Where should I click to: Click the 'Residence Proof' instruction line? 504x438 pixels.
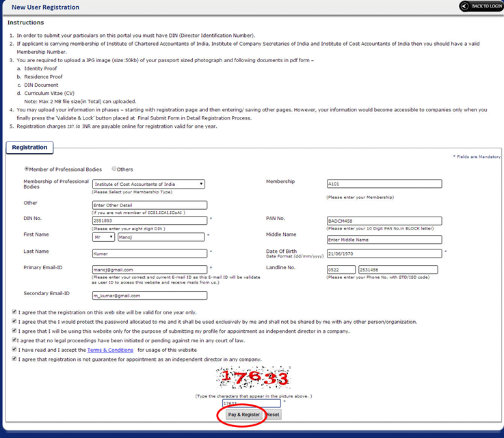43,77
